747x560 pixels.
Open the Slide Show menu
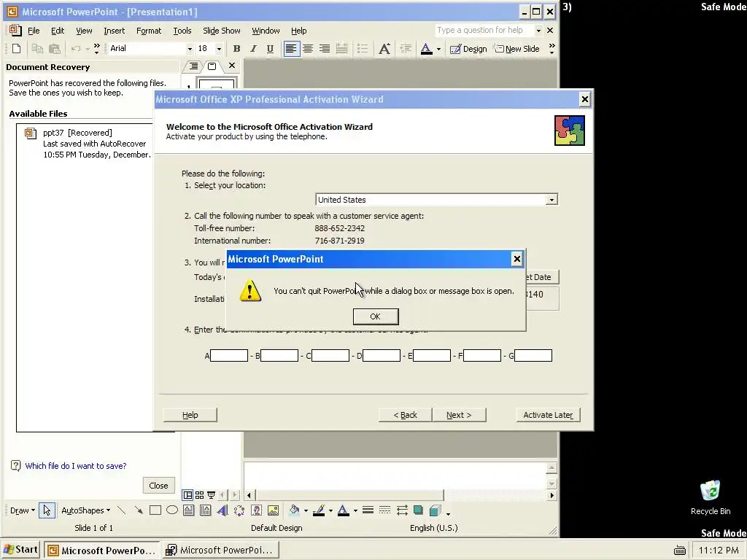(222, 31)
